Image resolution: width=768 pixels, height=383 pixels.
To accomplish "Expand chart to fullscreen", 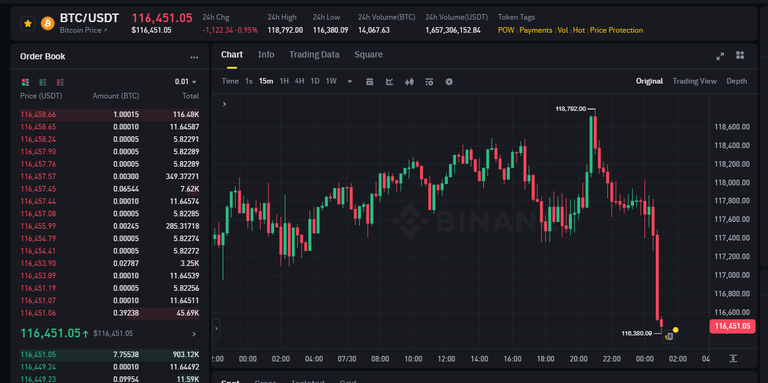I will (x=720, y=56).
